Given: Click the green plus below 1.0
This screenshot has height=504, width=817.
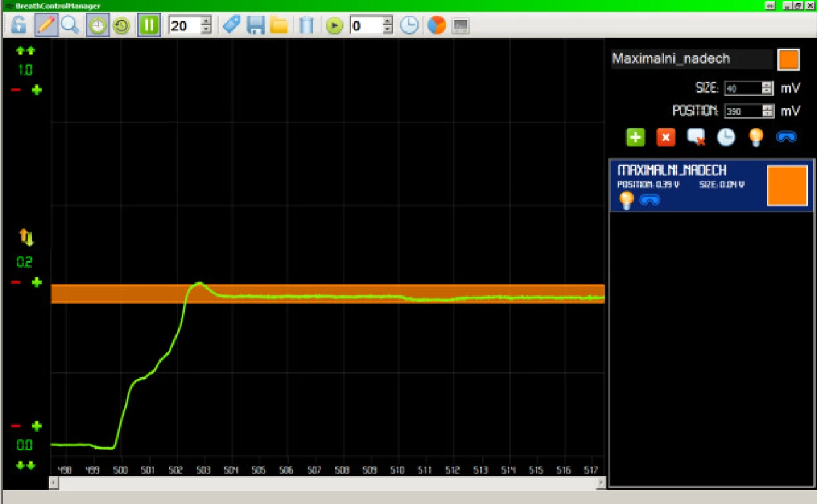Looking at the screenshot, I should (x=37, y=90).
